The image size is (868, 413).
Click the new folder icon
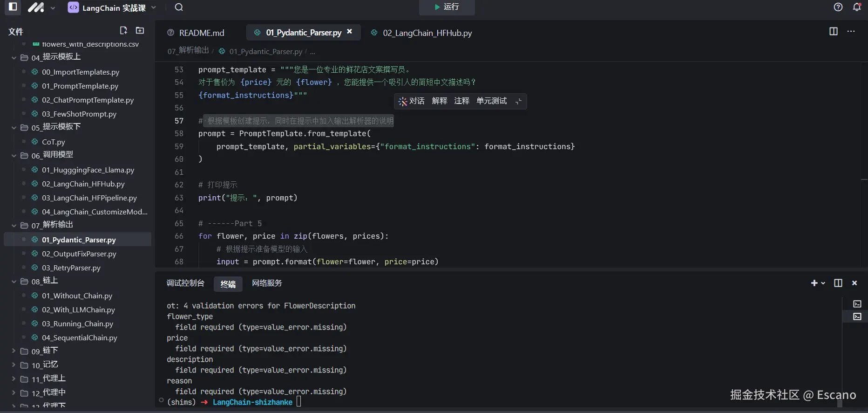[x=140, y=30]
